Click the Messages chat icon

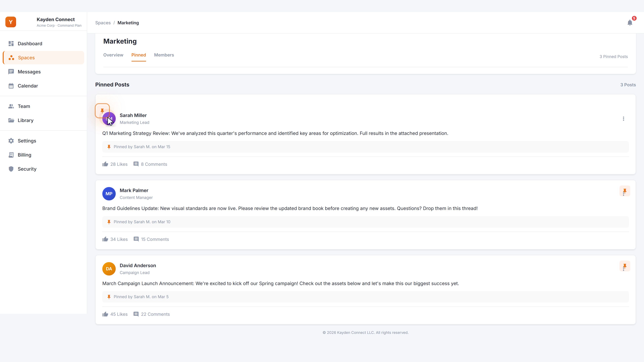coord(11,72)
